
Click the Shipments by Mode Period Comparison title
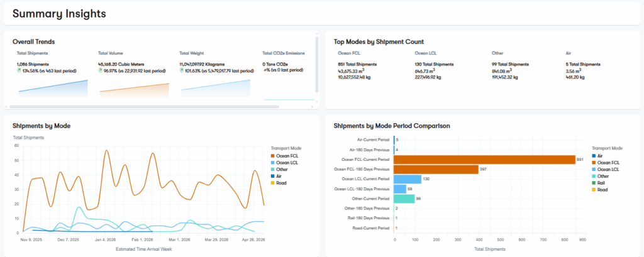point(392,126)
